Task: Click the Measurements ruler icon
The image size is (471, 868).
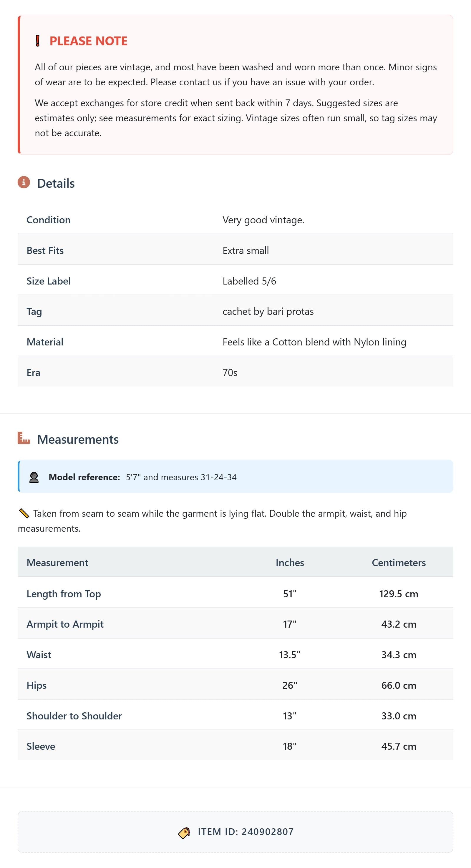Action: coord(24,438)
